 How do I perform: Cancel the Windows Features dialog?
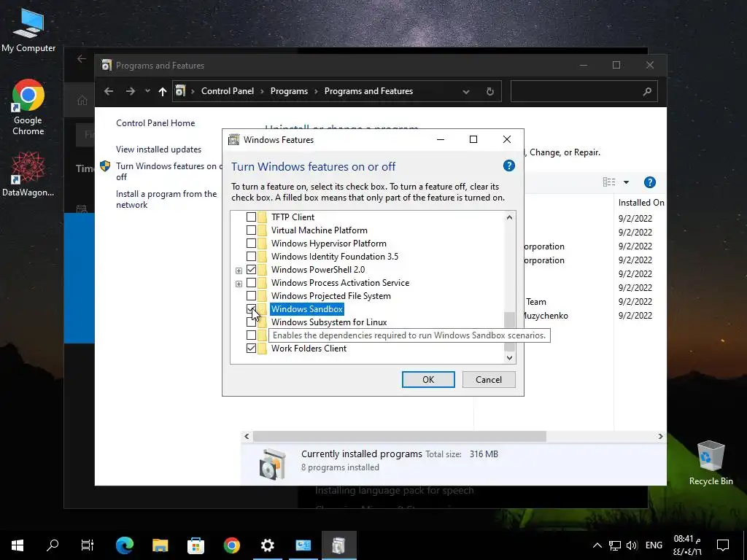tap(489, 379)
